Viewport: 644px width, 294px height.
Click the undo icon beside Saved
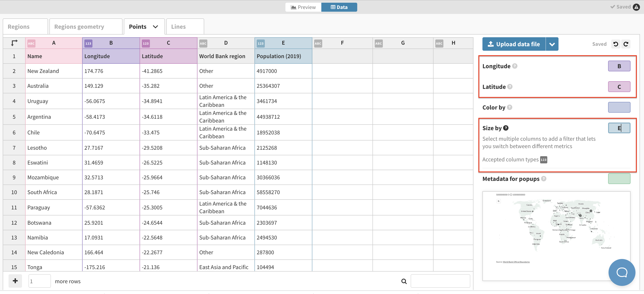pyautogui.click(x=616, y=44)
